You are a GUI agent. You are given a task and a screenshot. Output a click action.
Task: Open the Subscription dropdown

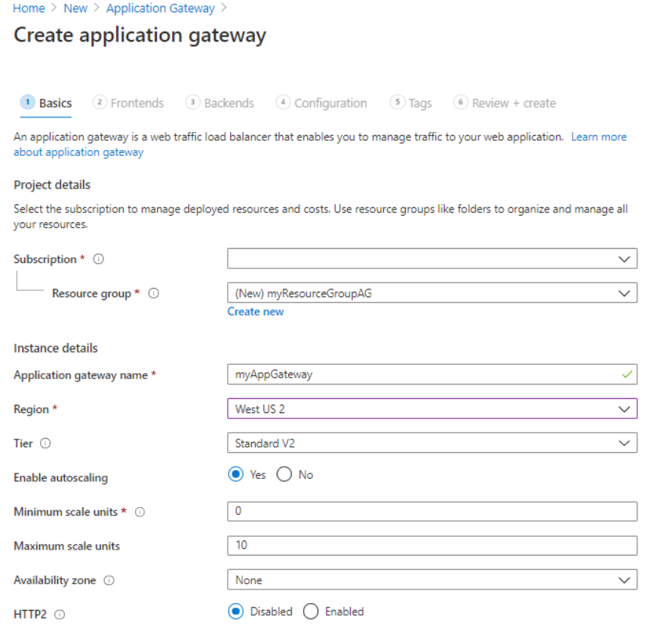pyautogui.click(x=432, y=259)
